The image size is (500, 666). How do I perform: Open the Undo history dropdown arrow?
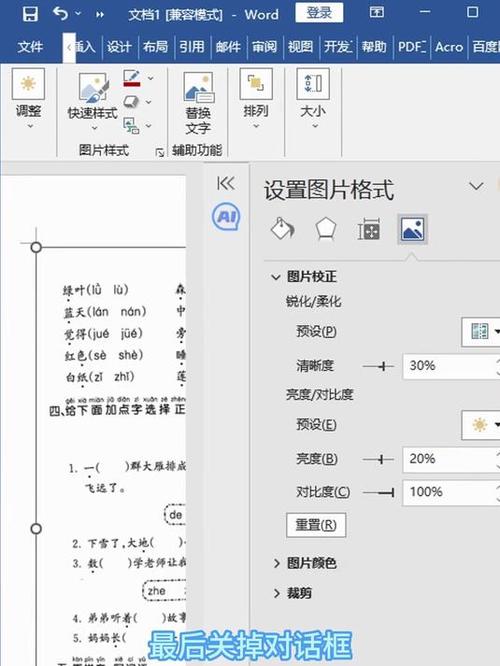[78, 14]
